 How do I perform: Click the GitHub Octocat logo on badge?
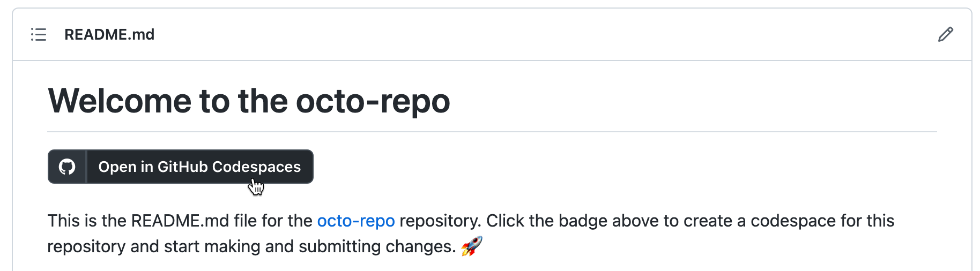pyautogui.click(x=67, y=167)
